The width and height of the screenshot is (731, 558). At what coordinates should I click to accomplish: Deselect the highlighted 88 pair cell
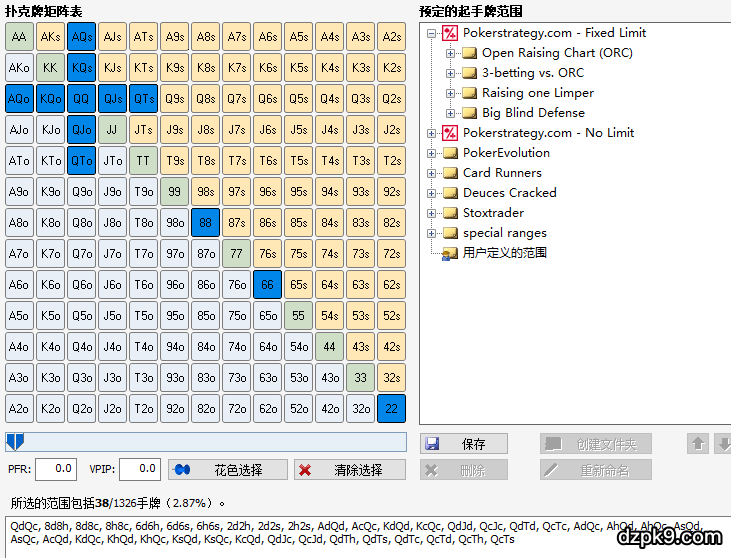pyautogui.click(x=205, y=223)
